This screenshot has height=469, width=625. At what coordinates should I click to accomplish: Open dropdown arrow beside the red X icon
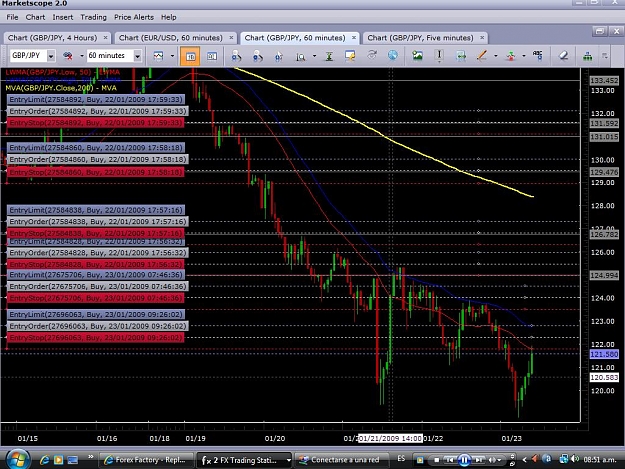pyautogui.click(x=82, y=56)
